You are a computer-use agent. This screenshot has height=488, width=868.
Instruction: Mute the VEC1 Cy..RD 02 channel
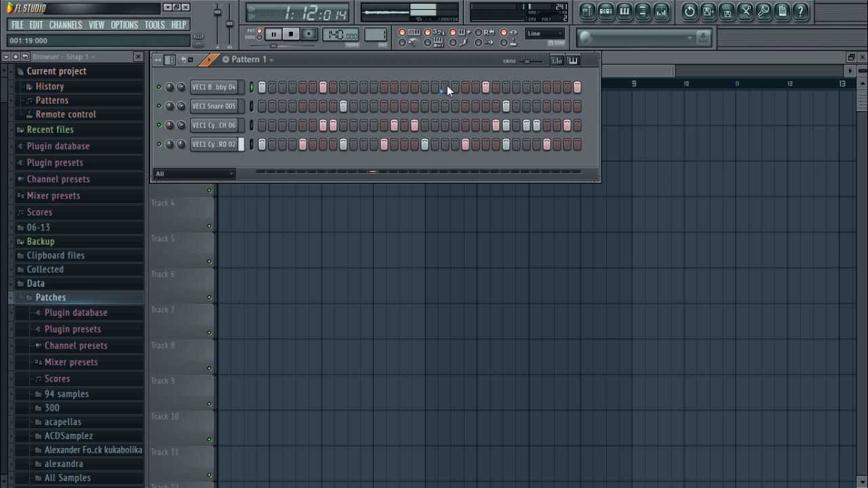click(x=159, y=144)
